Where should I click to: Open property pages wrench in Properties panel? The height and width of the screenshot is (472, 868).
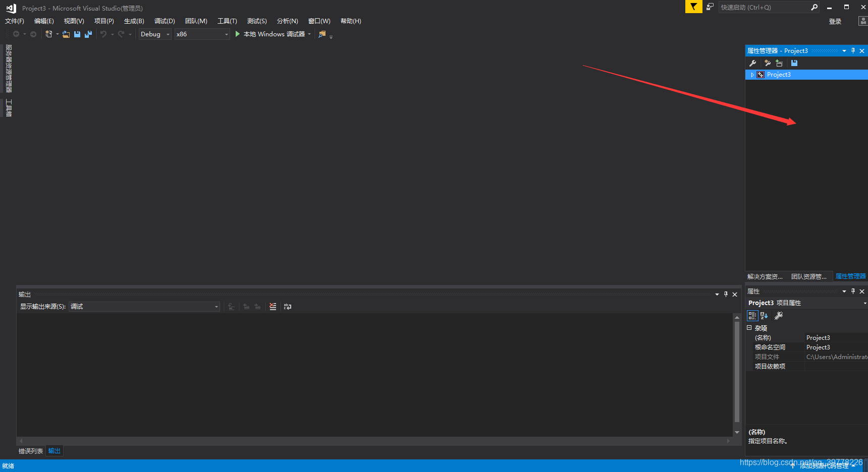[779, 316]
